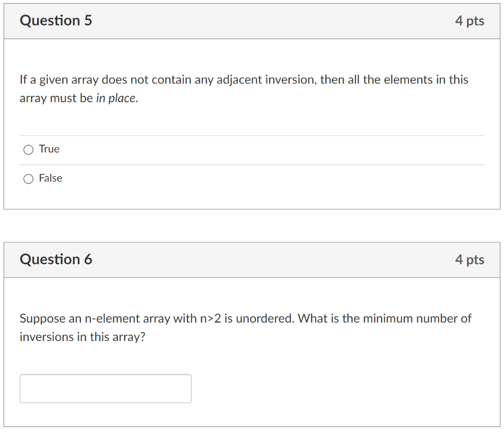Image resolution: width=504 pixels, height=432 pixels.
Task: Click the "4 pts" label of Question 5
Action: [x=470, y=21]
